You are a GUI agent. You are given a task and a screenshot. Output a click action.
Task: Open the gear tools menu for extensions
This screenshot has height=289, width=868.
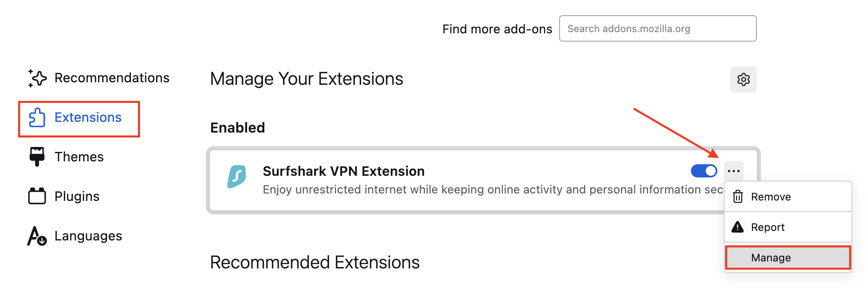[x=743, y=79]
